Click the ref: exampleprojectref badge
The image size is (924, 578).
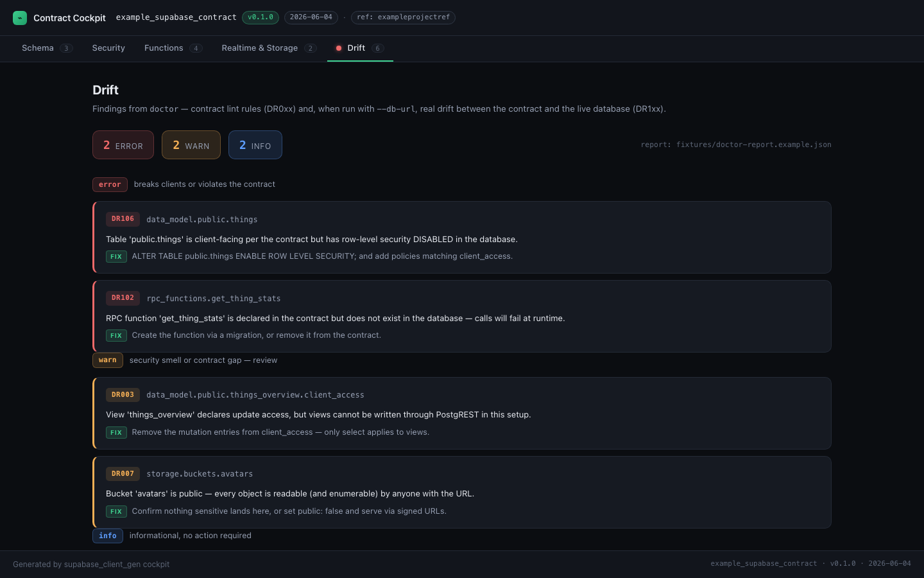click(403, 17)
